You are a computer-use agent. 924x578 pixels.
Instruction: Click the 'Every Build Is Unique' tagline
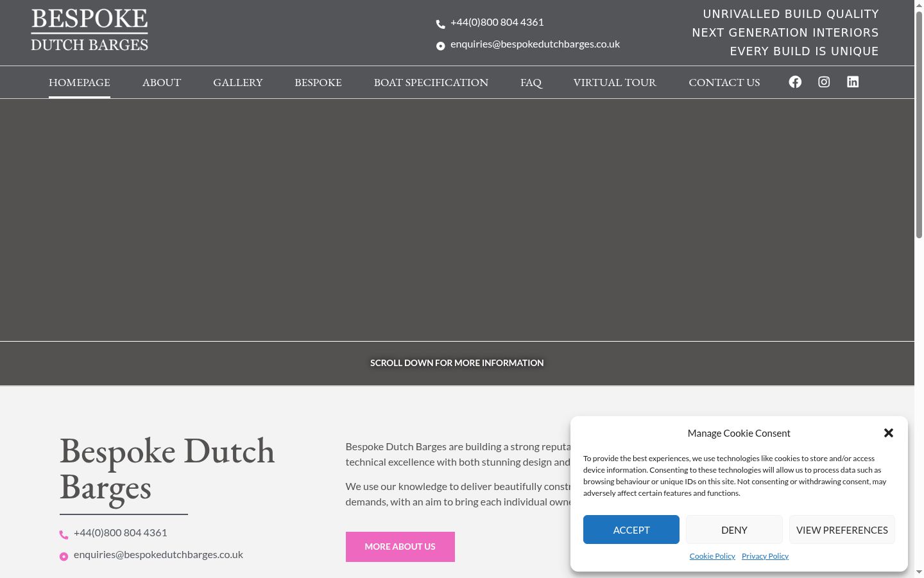pos(804,51)
